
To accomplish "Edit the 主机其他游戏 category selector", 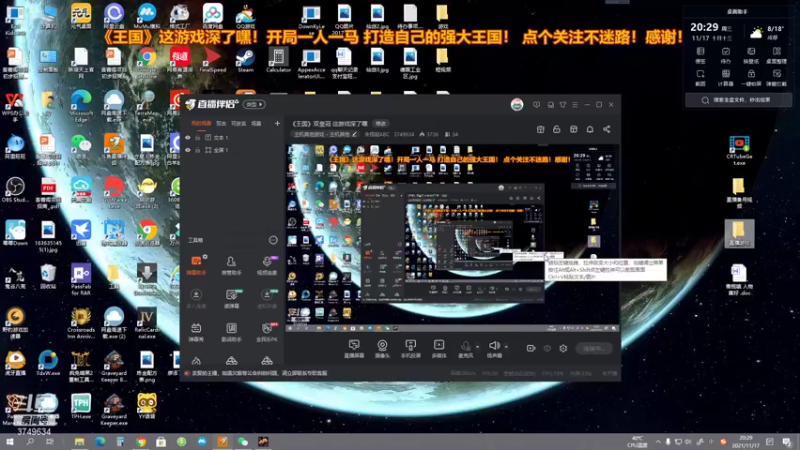I will click(x=326, y=135).
